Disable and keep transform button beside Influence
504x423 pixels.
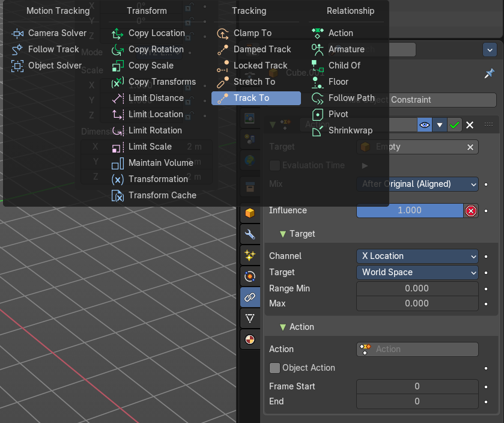click(x=471, y=211)
